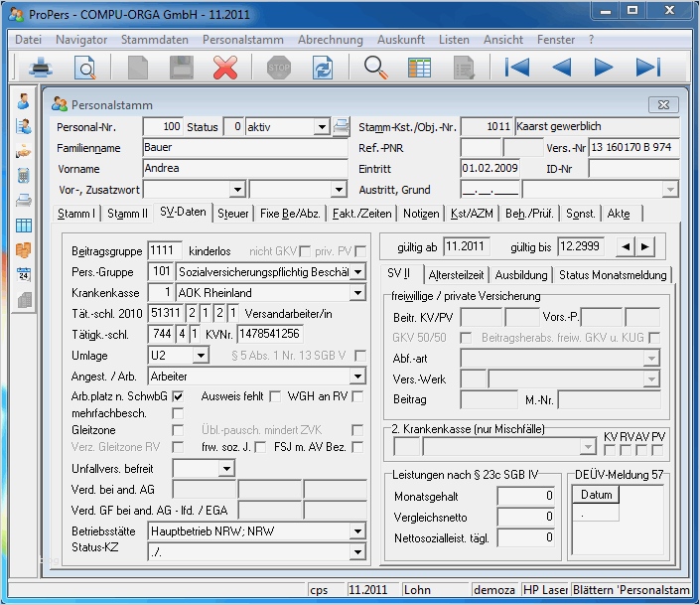Screen dimensions: 700x605
Task: Expand the Betriebsstätte dropdown list
Action: tap(357, 529)
